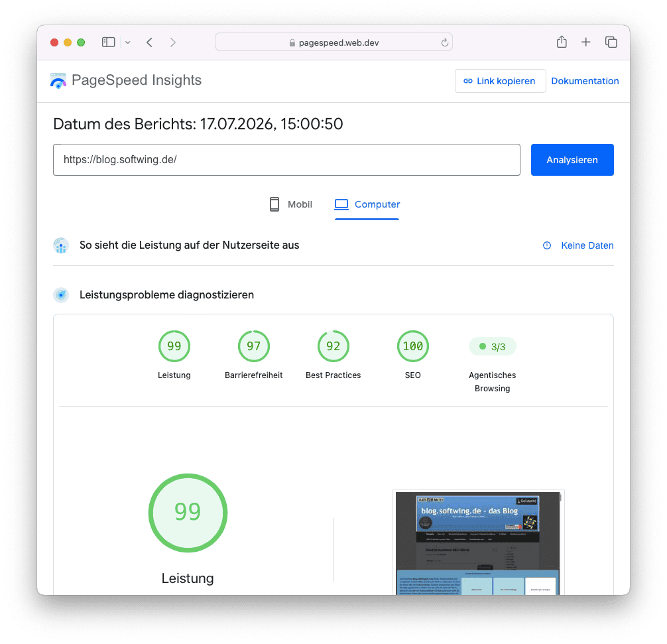Minimize the Safari window with yellow button

pyautogui.click(x=68, y=42)
